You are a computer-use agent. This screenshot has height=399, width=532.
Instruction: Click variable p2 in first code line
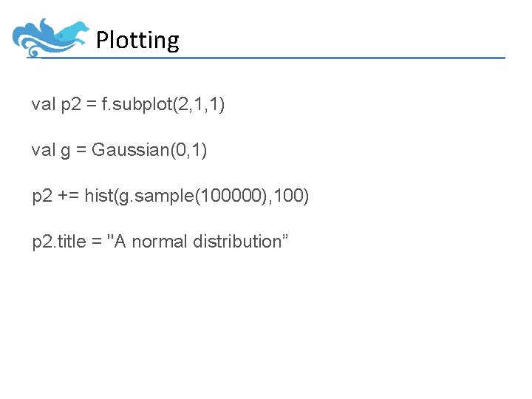click(71, 105)
